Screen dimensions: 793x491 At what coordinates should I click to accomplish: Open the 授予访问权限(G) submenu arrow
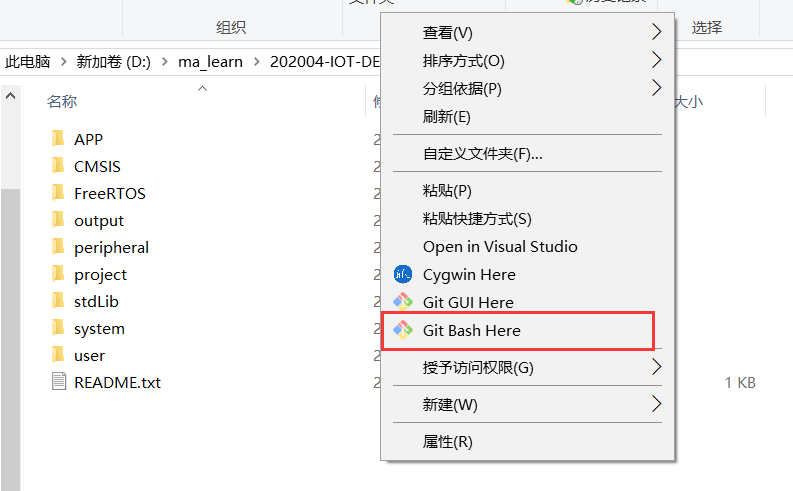pyautogui.click(x=656, y=367)
